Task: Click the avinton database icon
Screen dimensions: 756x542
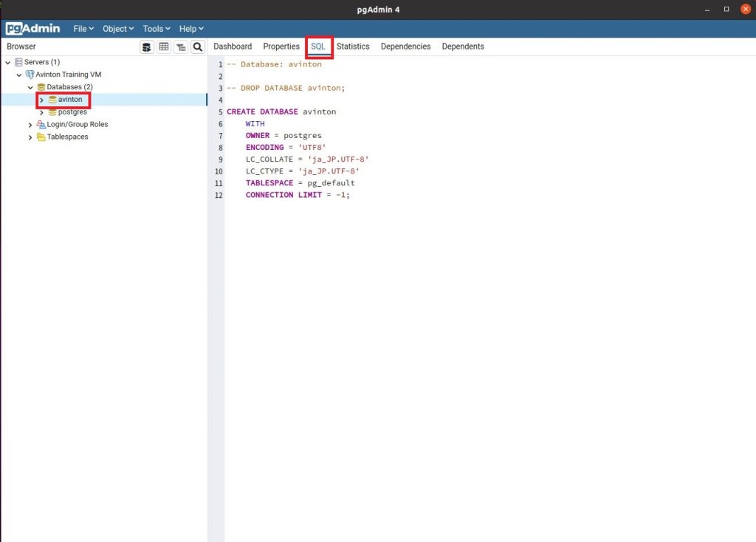Action: (x=52, y=100)
